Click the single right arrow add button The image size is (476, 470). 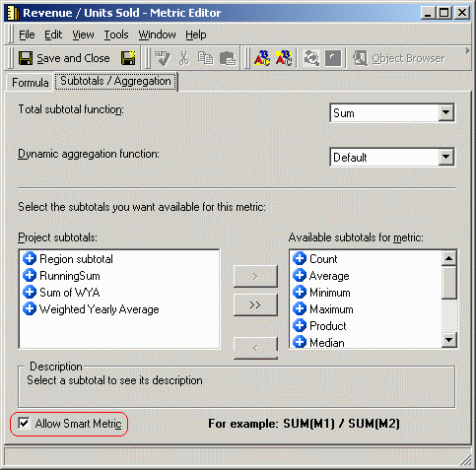coord(255,276)
